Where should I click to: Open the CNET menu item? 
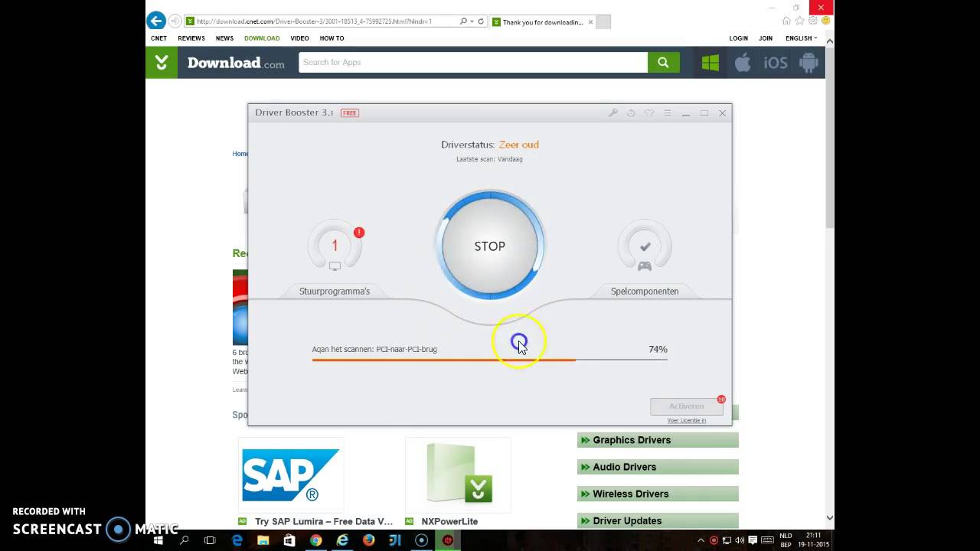[158, 38]
